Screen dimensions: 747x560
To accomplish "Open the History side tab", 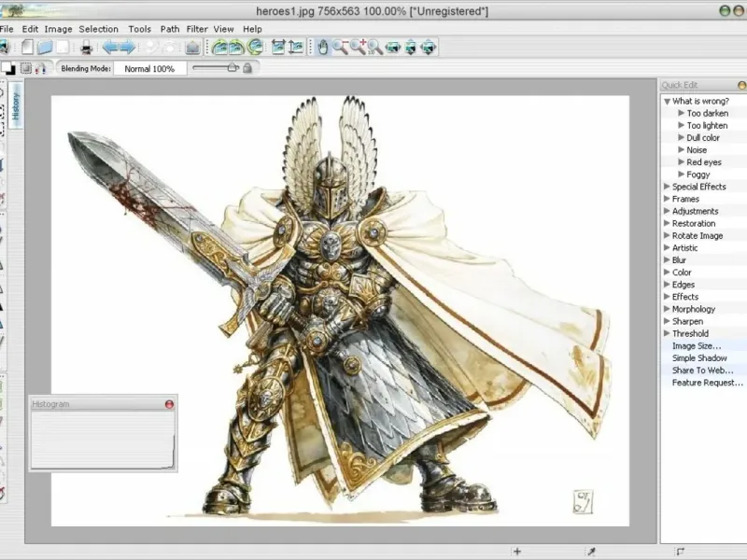I will pyautogui.click(x=16, y=105).
